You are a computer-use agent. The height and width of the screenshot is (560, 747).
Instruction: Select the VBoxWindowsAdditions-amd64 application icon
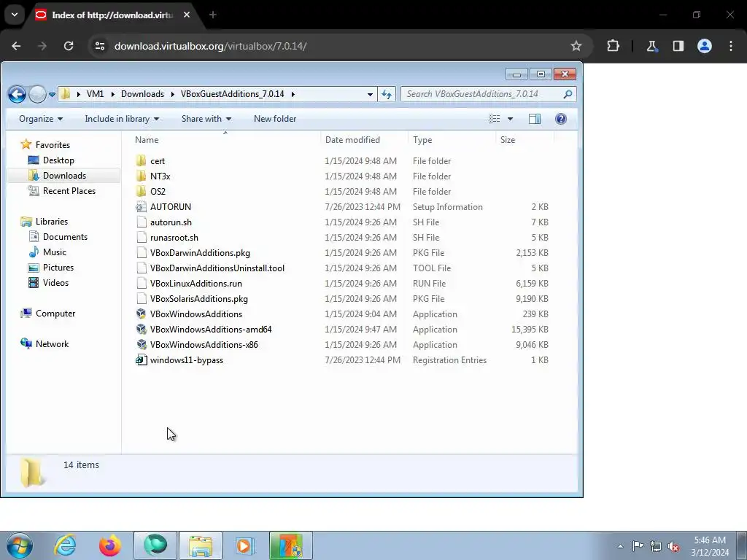(141, 329)
